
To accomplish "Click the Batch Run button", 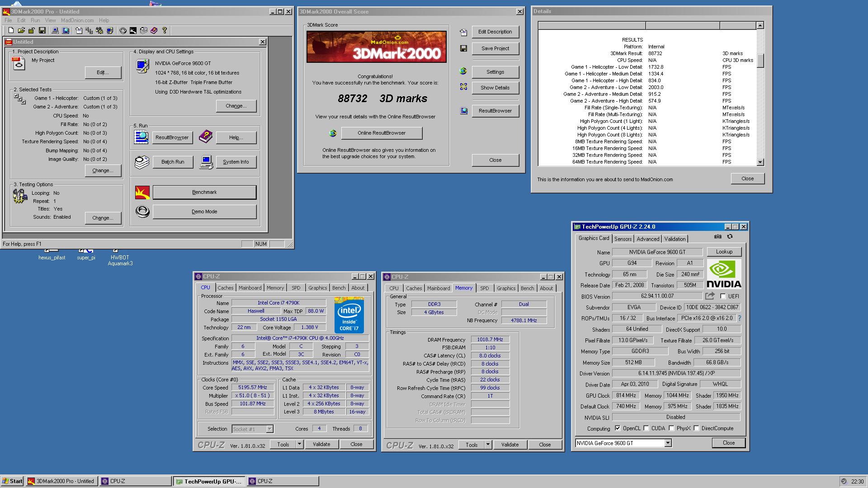I will (x=173, y=162).
